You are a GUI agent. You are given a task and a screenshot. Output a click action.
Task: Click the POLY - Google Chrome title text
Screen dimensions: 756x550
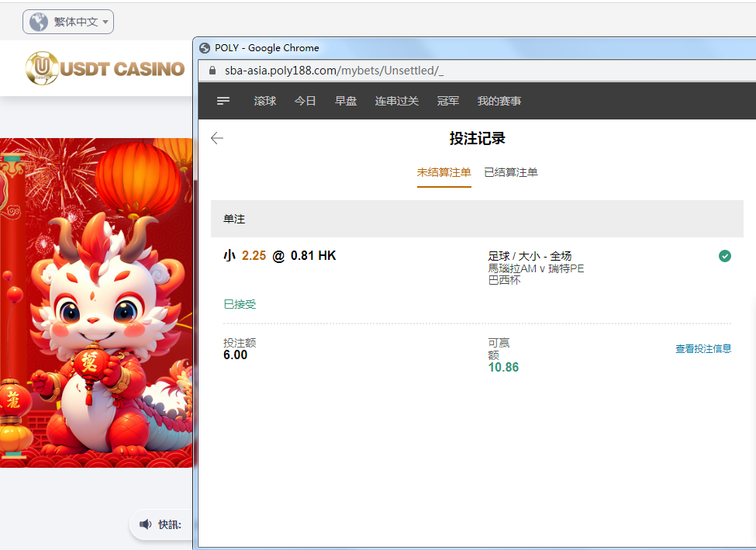[x=267, y=48]
